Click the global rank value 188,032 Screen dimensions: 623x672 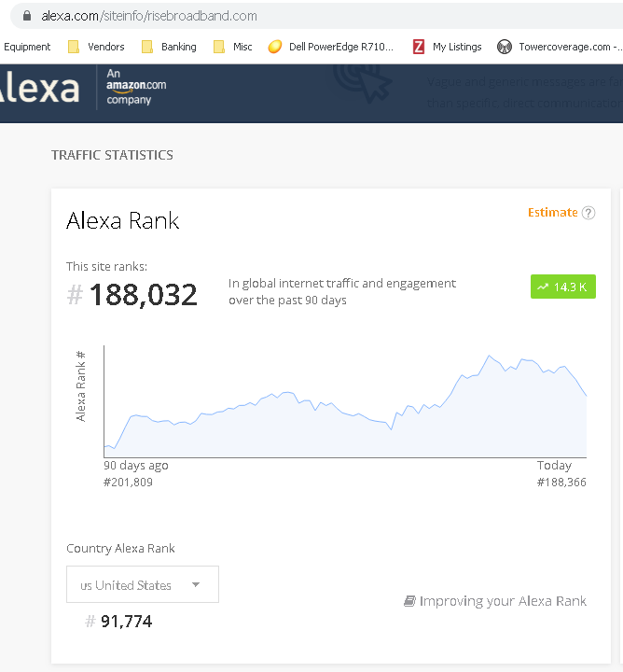coord(143,295)
